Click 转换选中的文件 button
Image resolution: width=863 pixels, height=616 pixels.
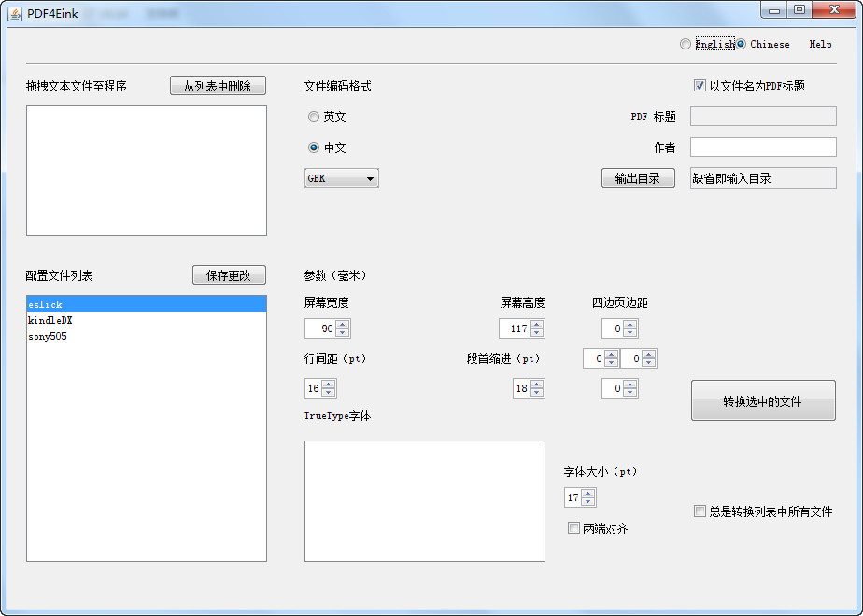763,401
